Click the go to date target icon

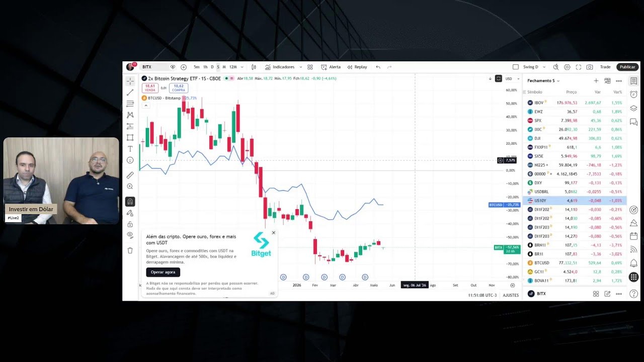513,285
